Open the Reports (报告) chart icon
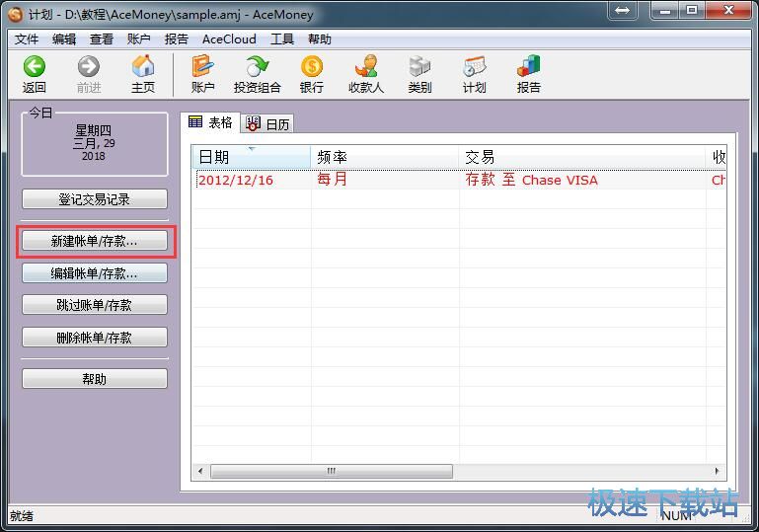759x532 pixels. (x=529, y=67)
